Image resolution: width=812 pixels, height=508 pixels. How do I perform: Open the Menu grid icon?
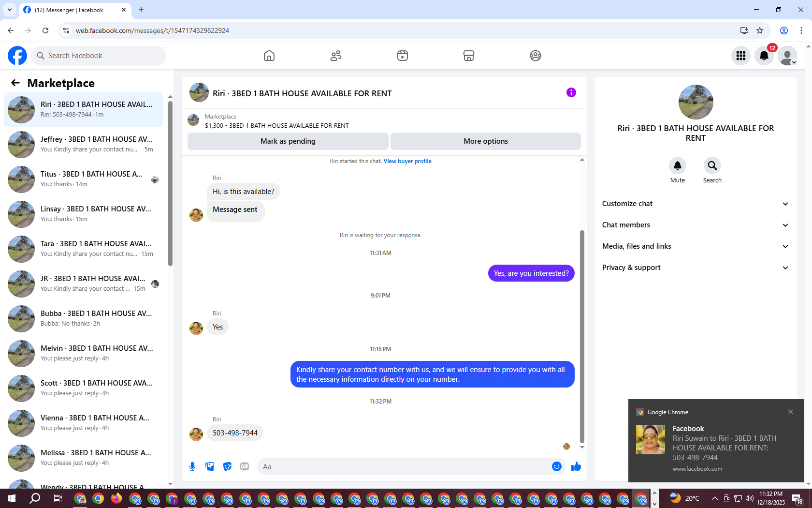pyautogui.click(x=741, y=56)
